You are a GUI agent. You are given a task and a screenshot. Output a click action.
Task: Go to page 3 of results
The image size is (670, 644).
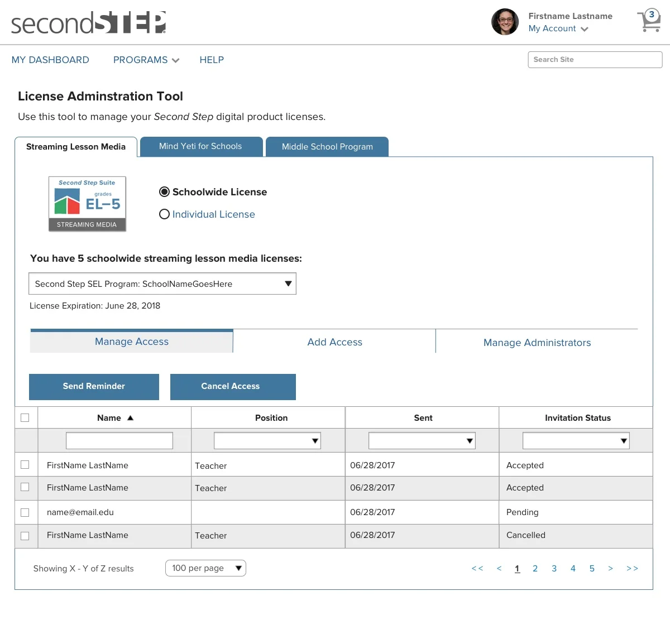[x=554, y=568]
